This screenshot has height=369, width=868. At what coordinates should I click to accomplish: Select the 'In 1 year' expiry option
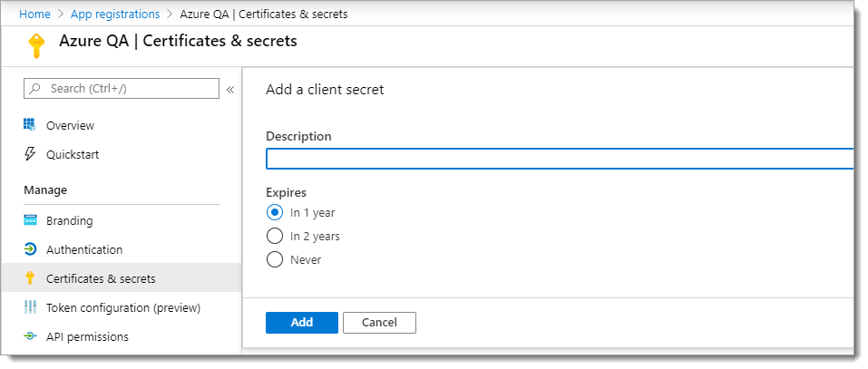tap(275, 212)
